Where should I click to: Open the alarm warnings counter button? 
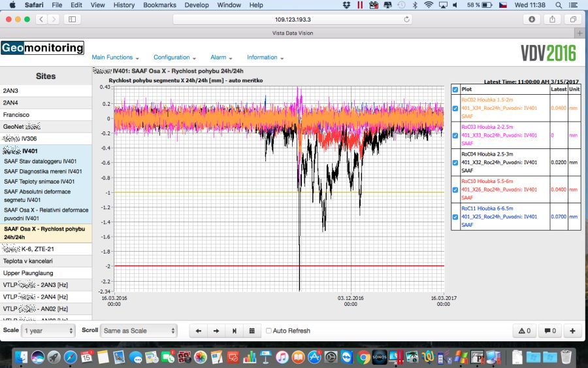[524, 331]
